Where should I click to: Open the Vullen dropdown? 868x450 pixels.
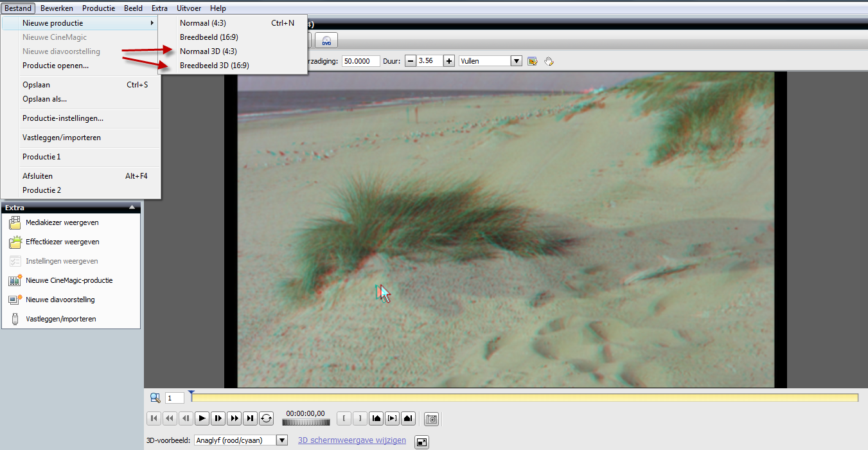pyautogui.click(x=516, y=61)
